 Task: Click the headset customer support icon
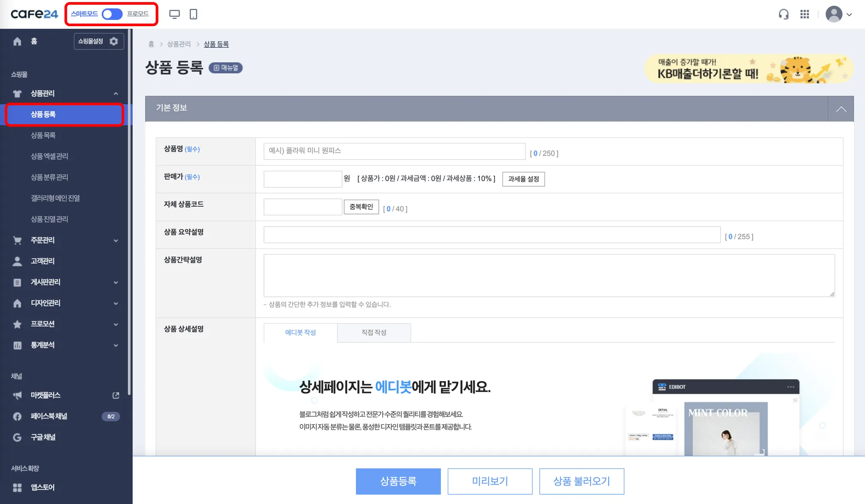pos(783,14)
